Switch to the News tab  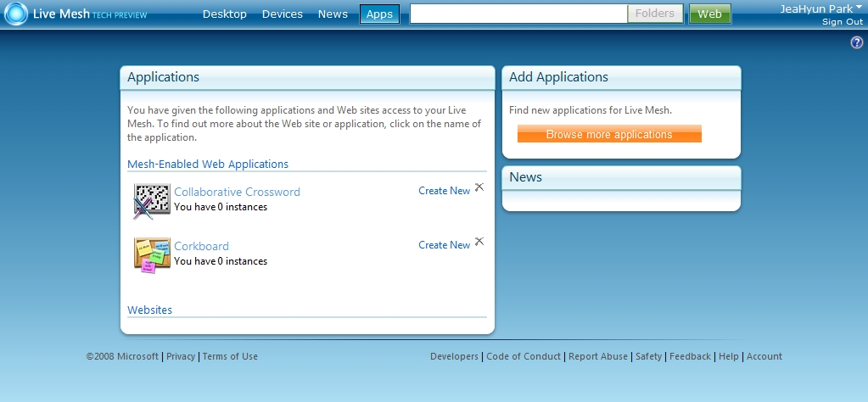click(333, 14)
